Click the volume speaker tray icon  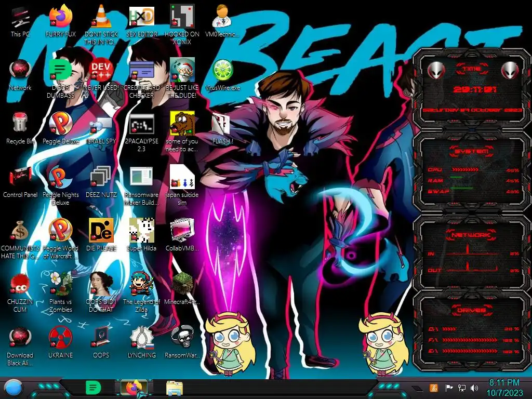coord(474,388)
